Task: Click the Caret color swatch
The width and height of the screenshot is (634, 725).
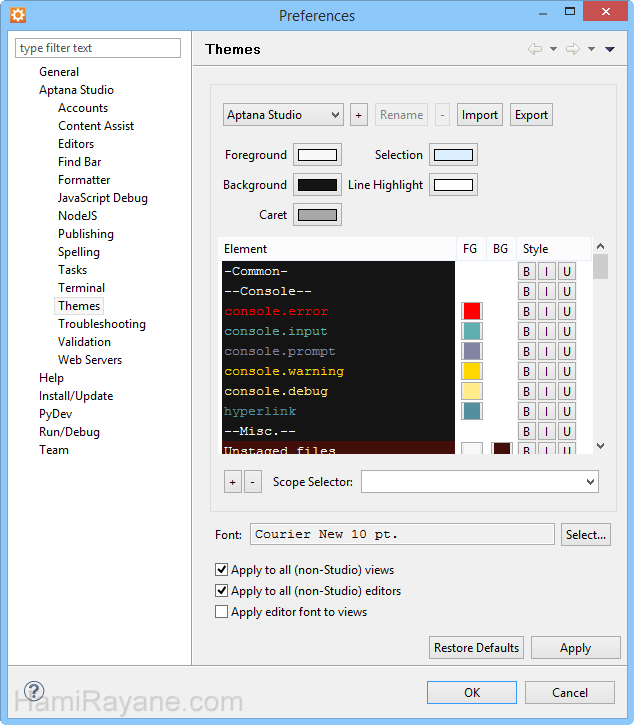Action: tap(317, 215)
